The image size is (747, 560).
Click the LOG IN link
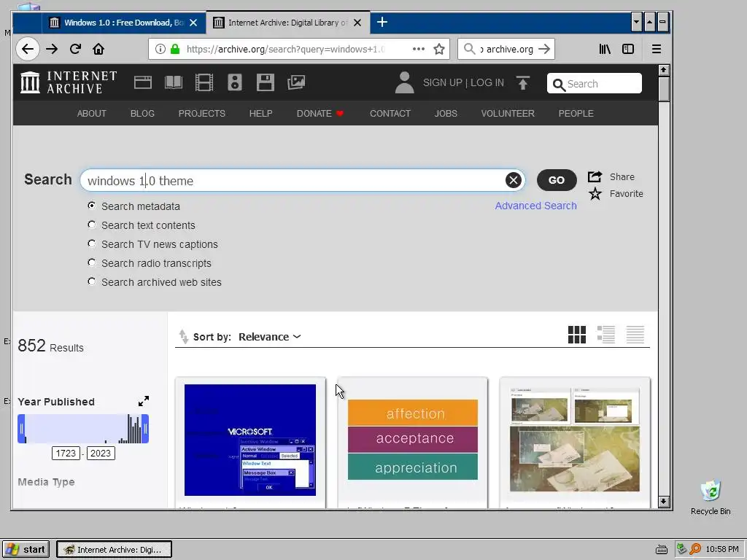[487, 82]
